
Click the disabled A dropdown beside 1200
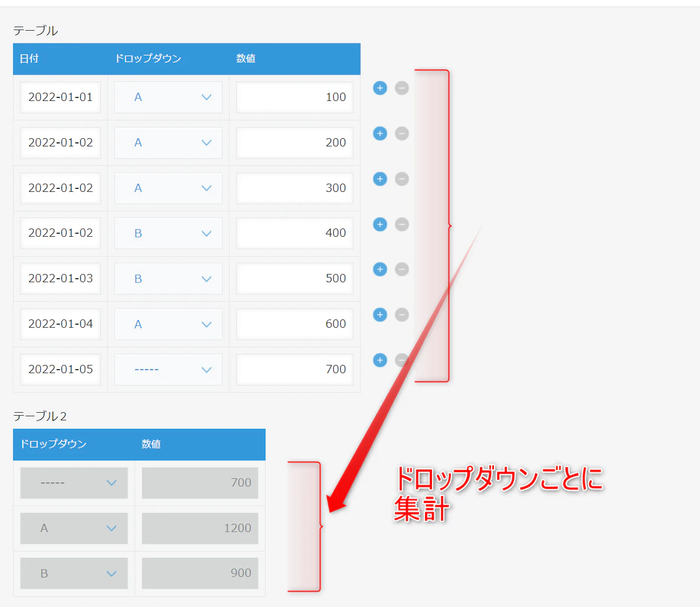(74, 528)
